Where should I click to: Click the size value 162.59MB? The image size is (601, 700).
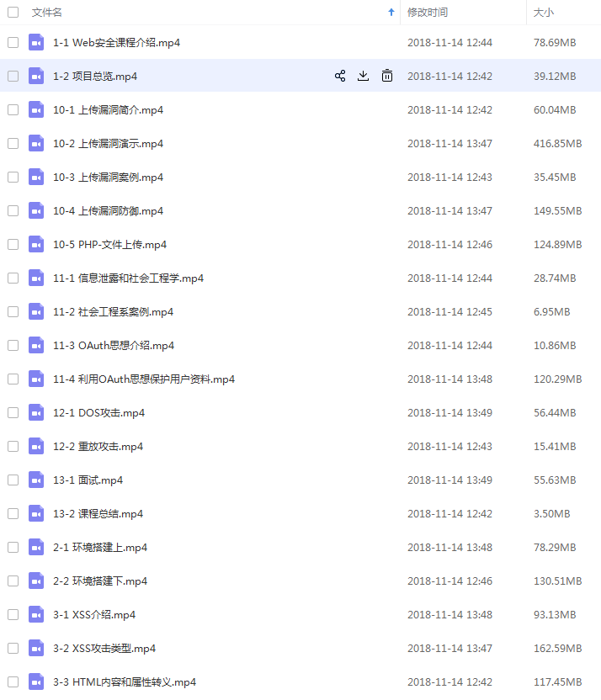[x=558, y=649]
